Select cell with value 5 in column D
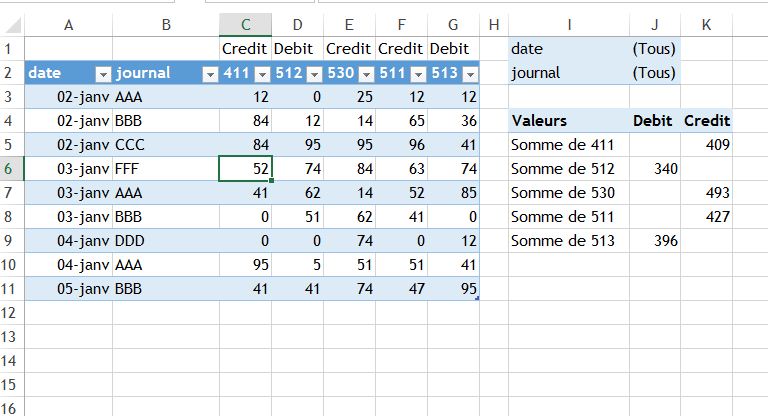The width and height of the screenshot is (768, 416). point(297,265)
